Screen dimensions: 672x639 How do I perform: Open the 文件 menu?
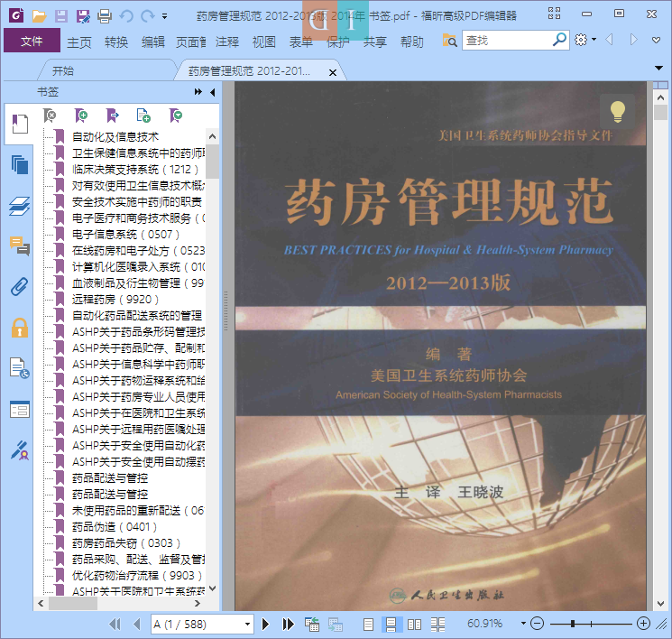pyautogui.click(x=32, y=41)
